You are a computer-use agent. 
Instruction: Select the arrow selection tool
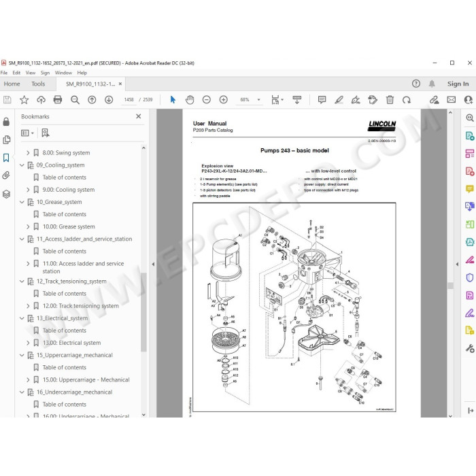point(173,99)
